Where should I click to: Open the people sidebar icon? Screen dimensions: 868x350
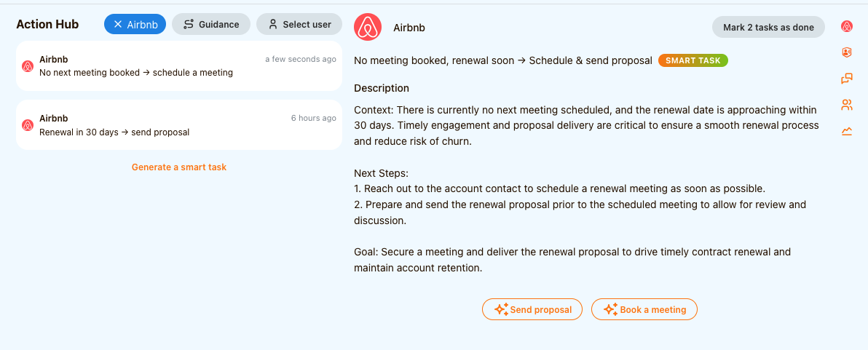click(x=847, y=105)
